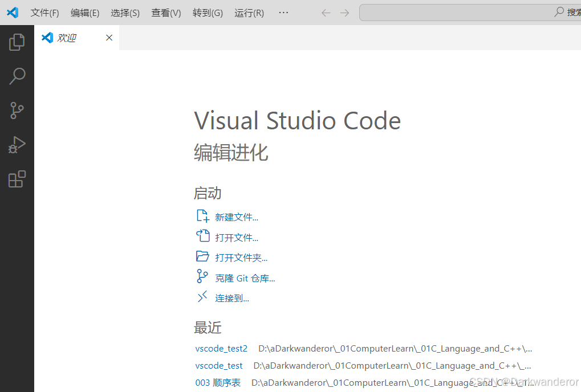
Task: Open the 查看(V) menu
Action: 166,13
